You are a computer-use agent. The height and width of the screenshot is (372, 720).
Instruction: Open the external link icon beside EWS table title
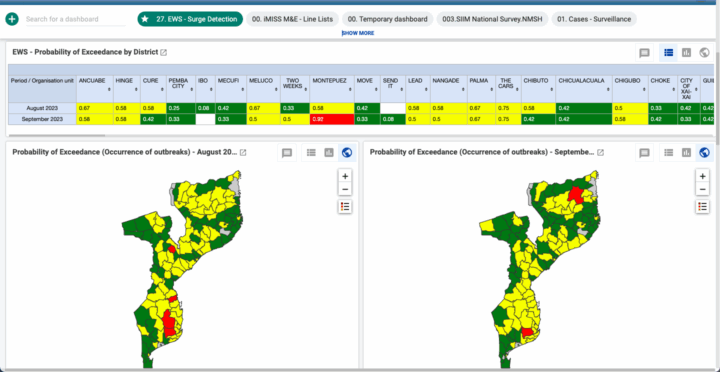click(x=163, y=52)
